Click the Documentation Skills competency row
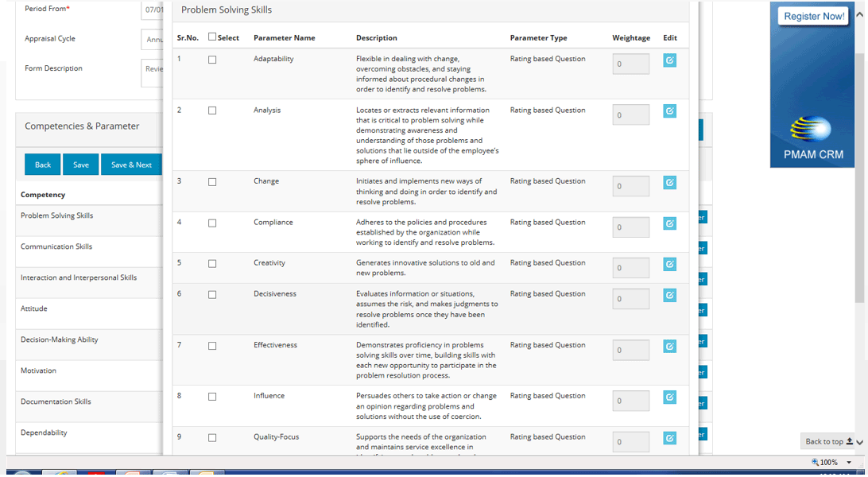Image resolution: width=868 pixels, height=477 pixels. [x=88, y=407]
